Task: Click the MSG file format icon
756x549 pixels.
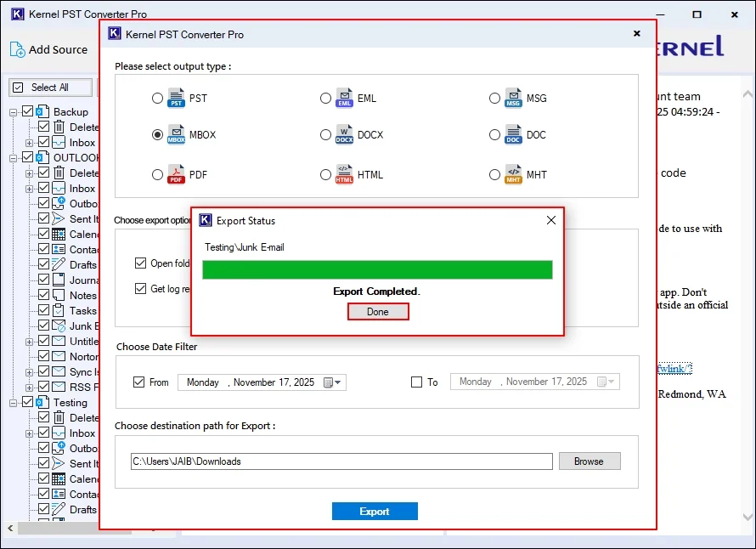Action: point(513,98)
